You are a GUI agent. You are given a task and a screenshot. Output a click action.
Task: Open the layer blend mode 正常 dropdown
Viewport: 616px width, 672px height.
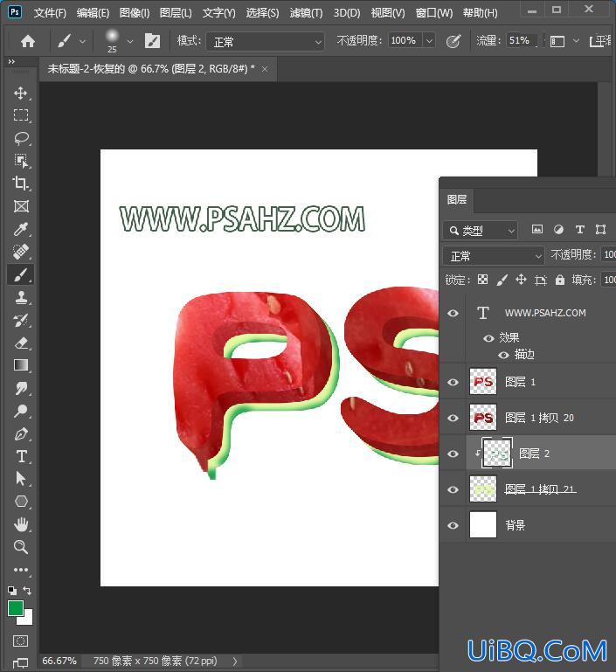pyautogui.click(x=493, y=256)
